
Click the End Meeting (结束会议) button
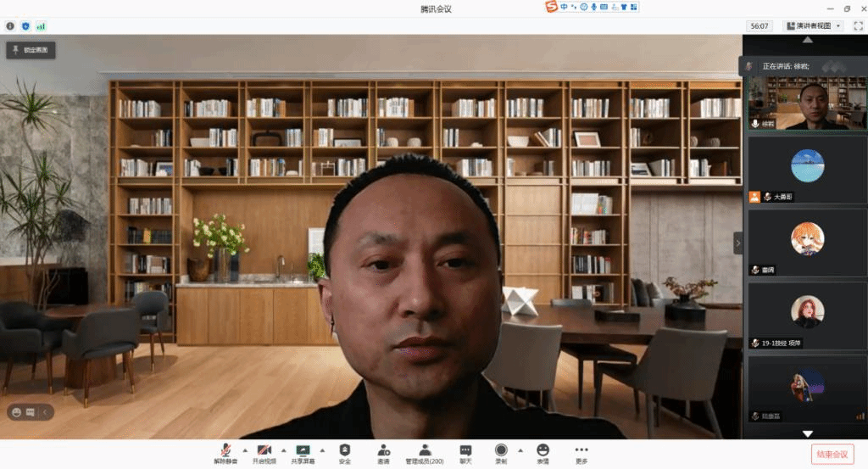click(832, 454)
